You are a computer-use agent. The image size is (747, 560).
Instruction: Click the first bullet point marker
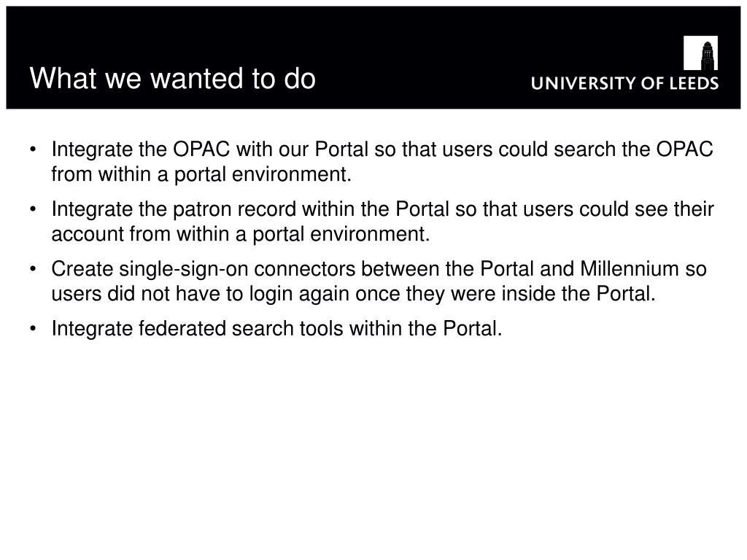coord(33,149)
